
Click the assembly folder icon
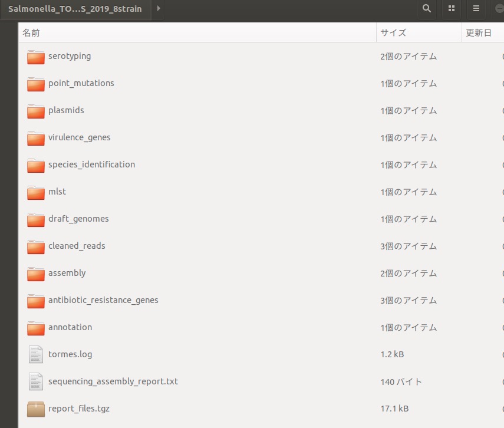tap(36, 274)
